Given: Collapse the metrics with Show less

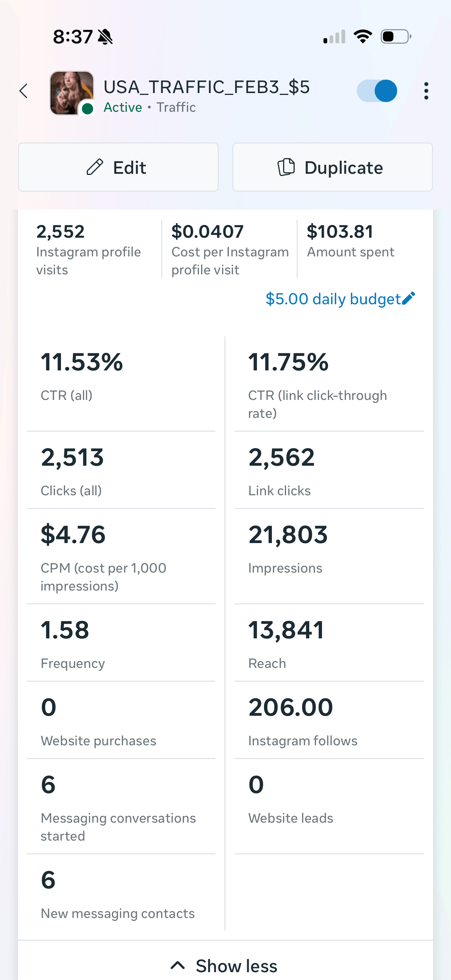Looking at the screenshot, I should 225,965.
